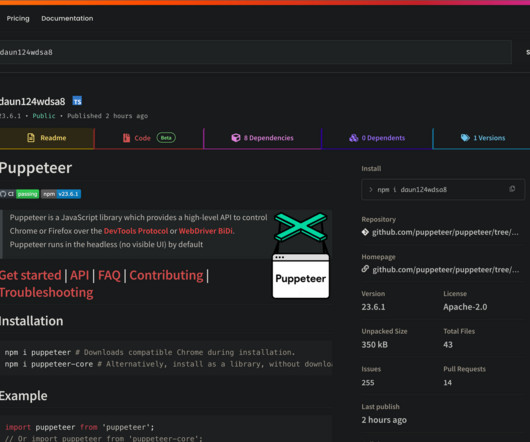Open the DevTools Protocol link

point(136,231)
